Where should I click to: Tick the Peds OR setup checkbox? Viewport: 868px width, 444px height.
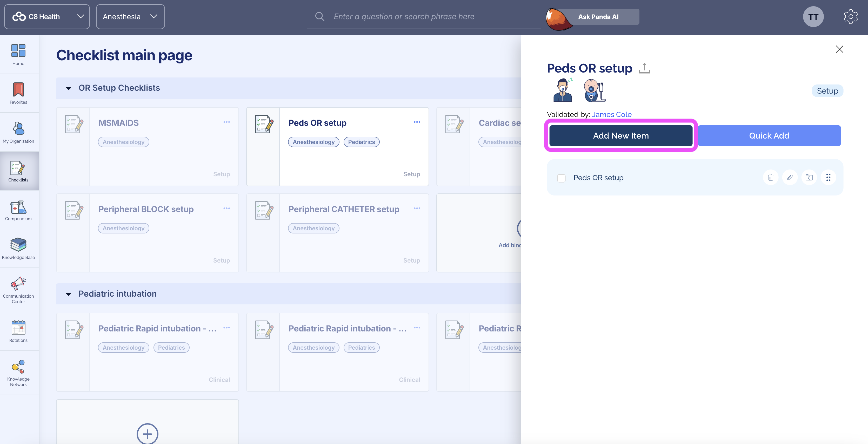tap(561, 178)
